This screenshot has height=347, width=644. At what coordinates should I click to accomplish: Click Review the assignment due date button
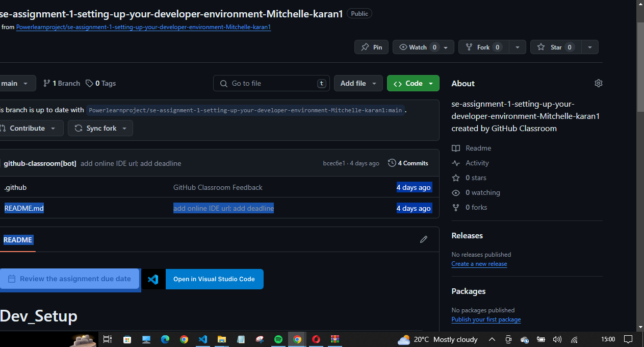(69, 279)
